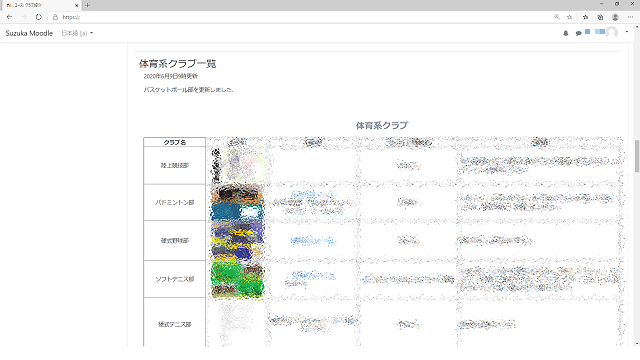Click the Moodle user avatar picture
Image resolution: width=640 pixels, height=360 pixels.
coord(611,32)
